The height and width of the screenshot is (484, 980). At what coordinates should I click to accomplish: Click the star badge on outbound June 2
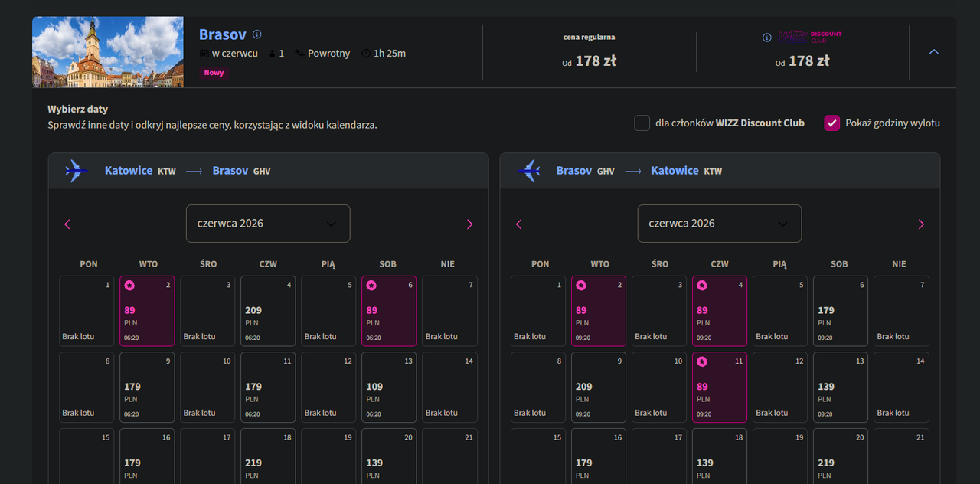click(x=129, y=286)
